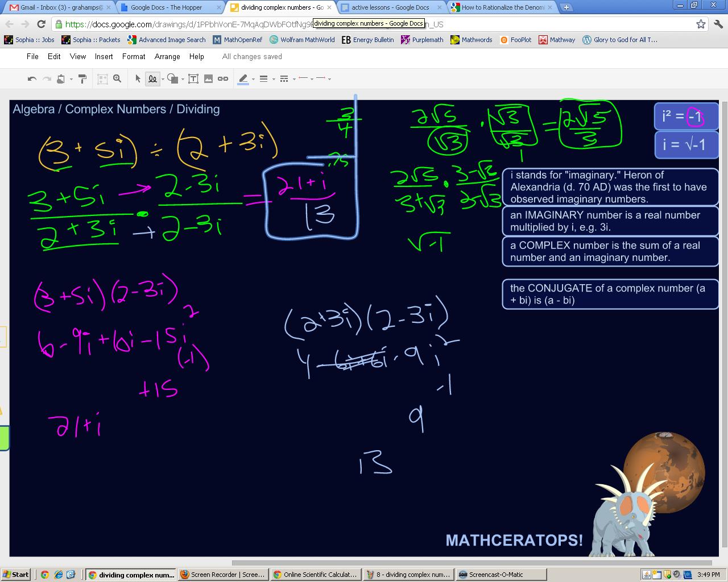Screen dimensions: 728x582
Task: Select the Paint format roller tool
Action: click(82, 79)
